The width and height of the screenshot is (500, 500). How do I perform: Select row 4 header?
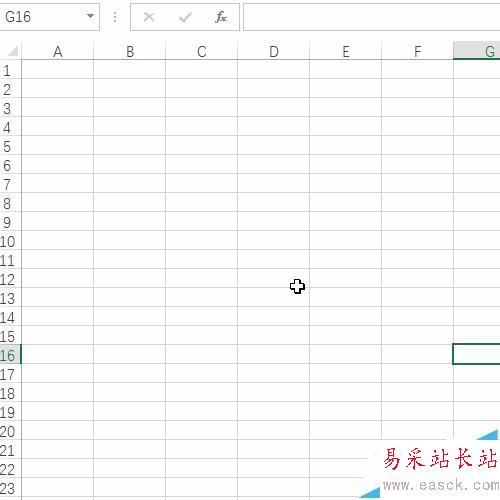tap(10, 127)
